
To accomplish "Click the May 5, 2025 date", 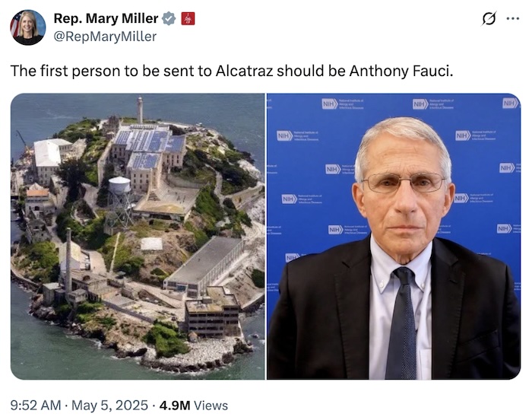I will [110, 406].
